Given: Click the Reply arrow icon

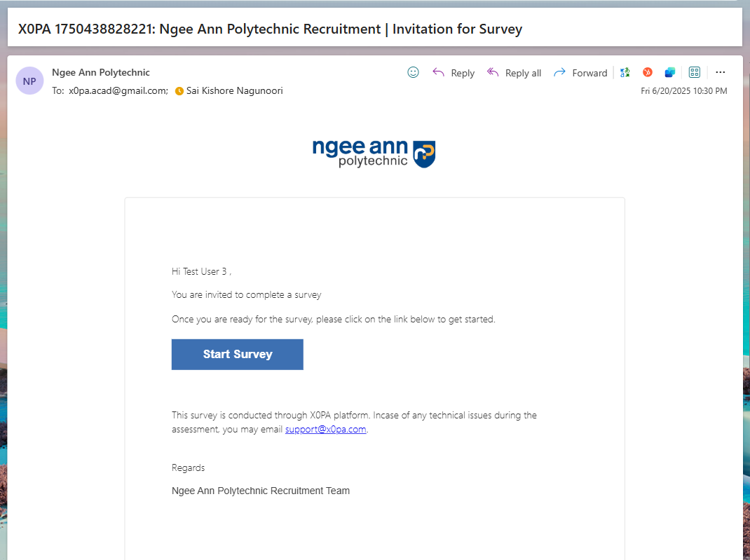Looking at the screenshot, I should click(x=439, y=72).
